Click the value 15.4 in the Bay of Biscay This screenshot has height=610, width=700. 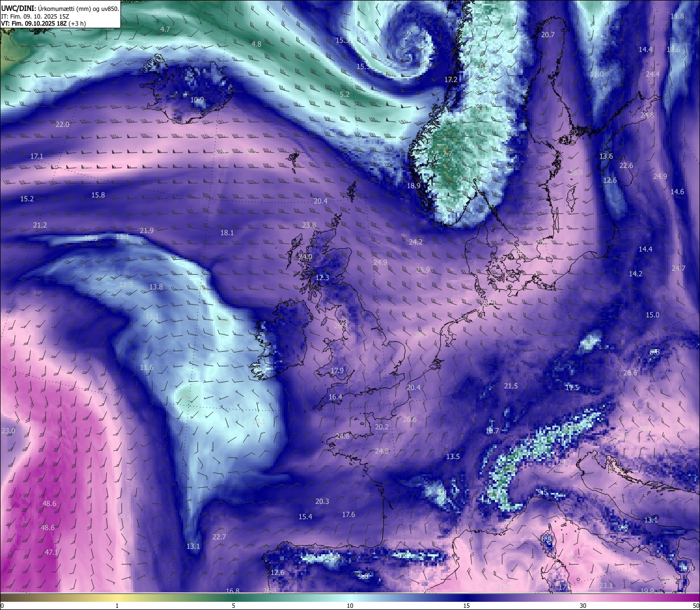305,516
